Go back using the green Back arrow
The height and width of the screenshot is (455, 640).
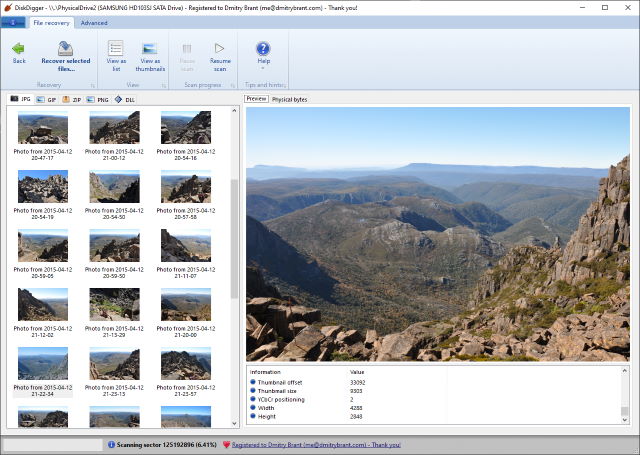click(19, 53)
